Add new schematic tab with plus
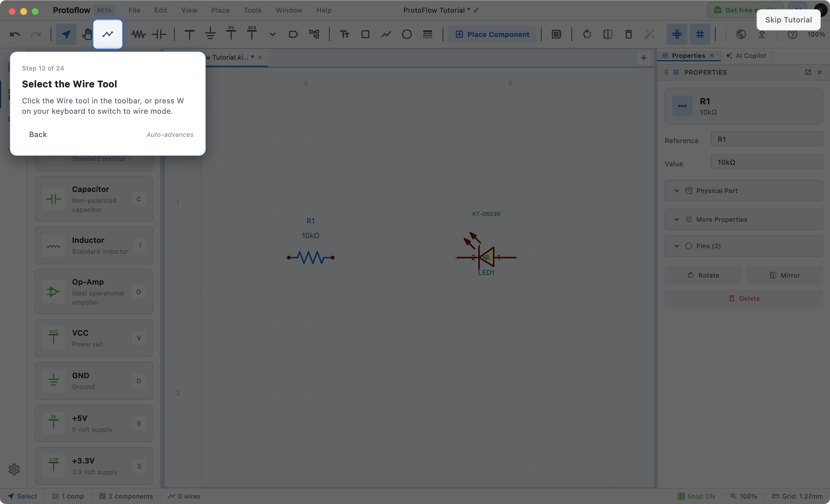This screenshot has height=504, width=830. pos(643,58)
